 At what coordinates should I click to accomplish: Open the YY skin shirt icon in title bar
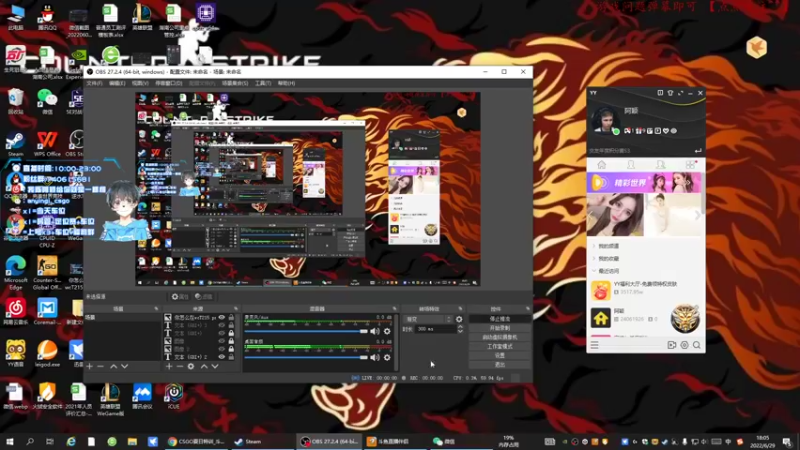pos(670,93)
